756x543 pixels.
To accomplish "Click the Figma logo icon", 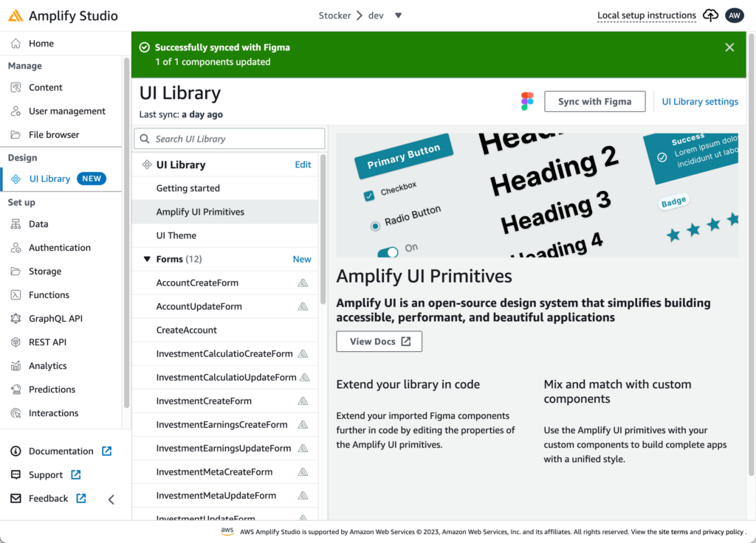I will pyautogui.click(x=527, y=102).
